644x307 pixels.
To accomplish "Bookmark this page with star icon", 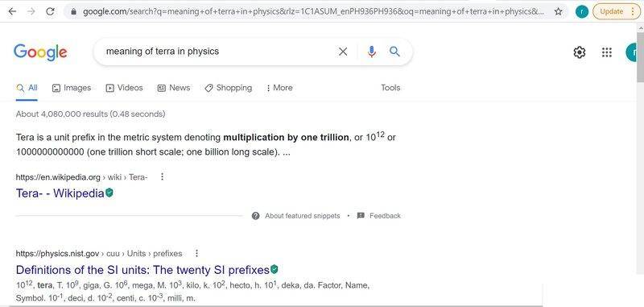I will [x=558, y=11].
